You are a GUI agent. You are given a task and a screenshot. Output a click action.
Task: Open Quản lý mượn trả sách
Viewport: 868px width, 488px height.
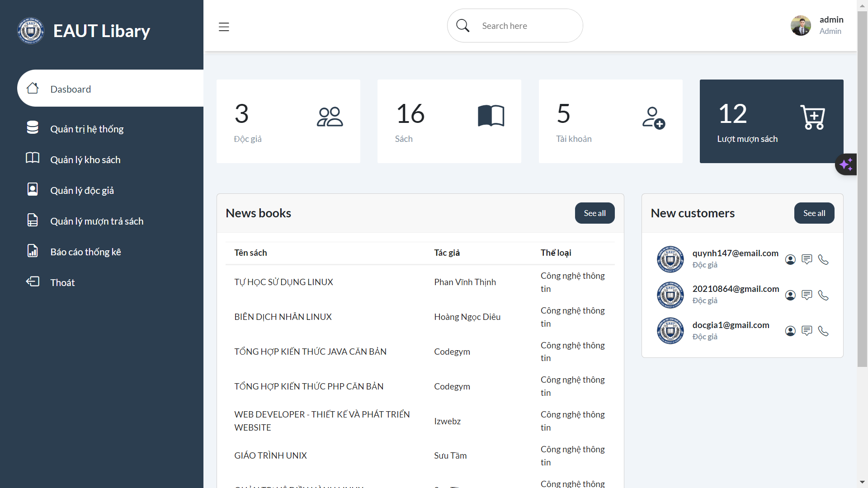pos(97,221)
